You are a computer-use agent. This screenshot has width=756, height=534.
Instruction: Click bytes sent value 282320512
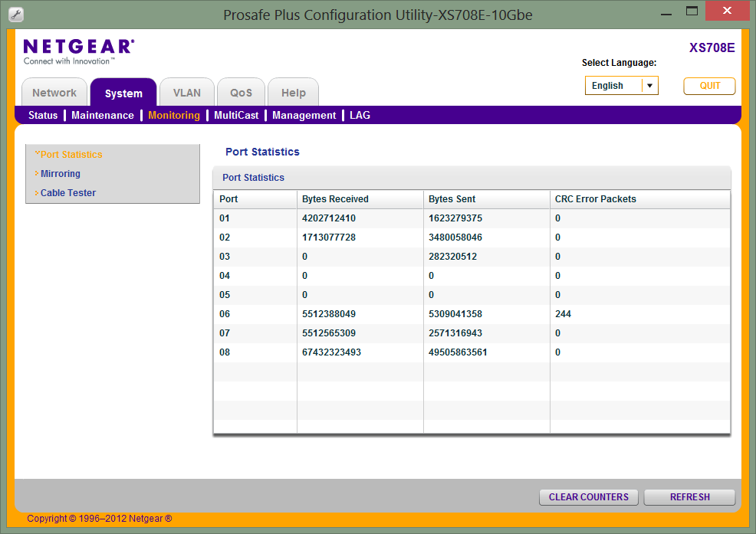[452, 257]
